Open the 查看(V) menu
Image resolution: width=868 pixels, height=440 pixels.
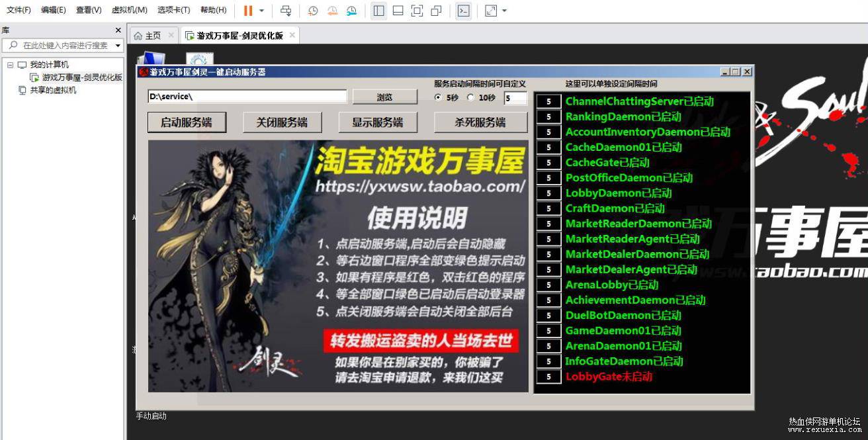(x=89, y=10)
